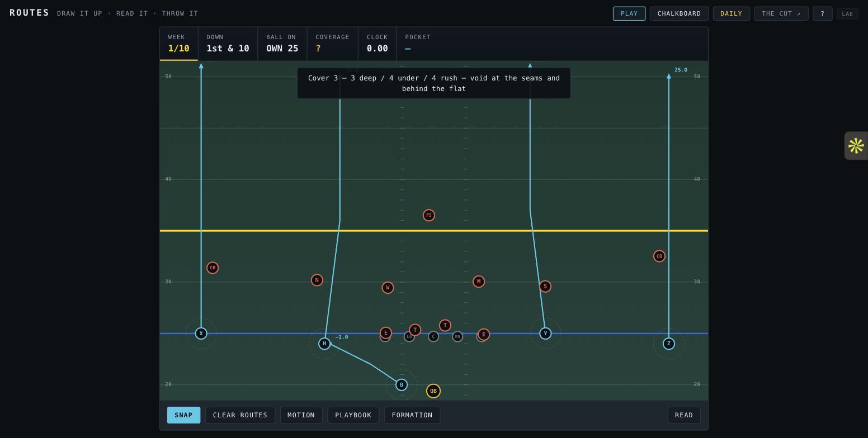The height and width of the screenshot is (438, 868).
Task: Select the Z receiver marker
Action: [x=669, y=344]
